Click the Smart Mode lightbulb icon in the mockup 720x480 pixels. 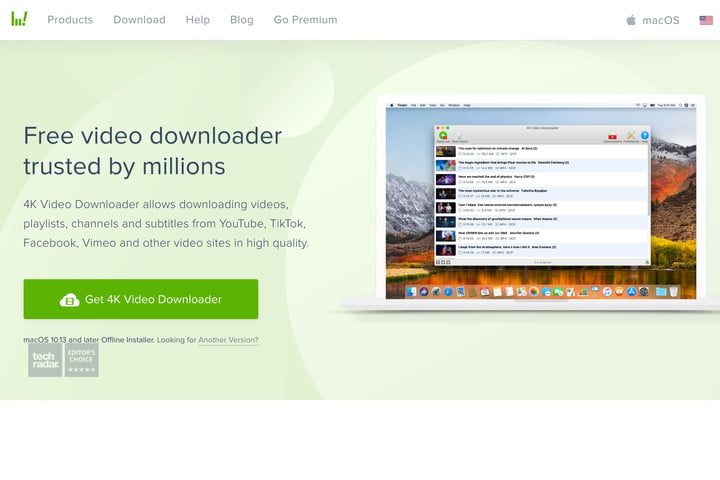coord(460,136)
